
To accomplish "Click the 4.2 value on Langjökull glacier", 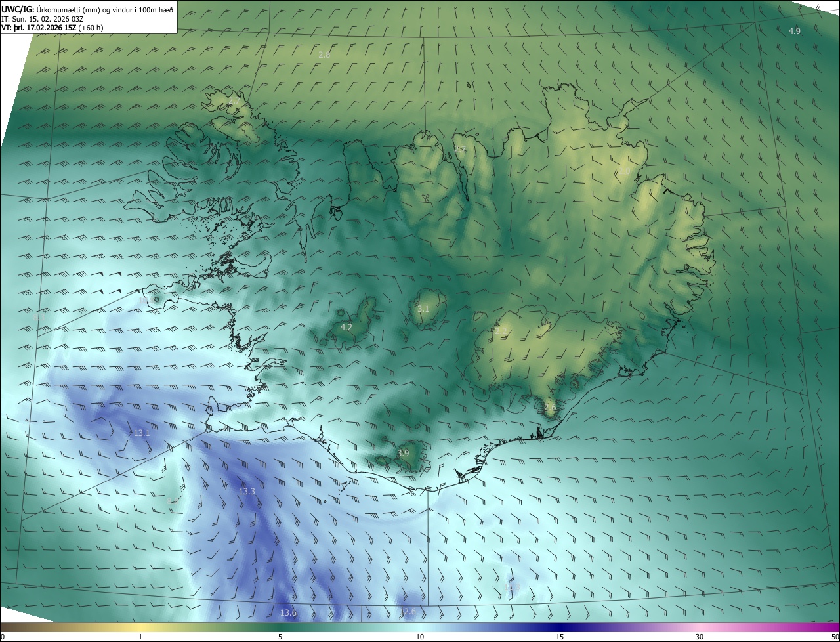I will coord(346,327).
